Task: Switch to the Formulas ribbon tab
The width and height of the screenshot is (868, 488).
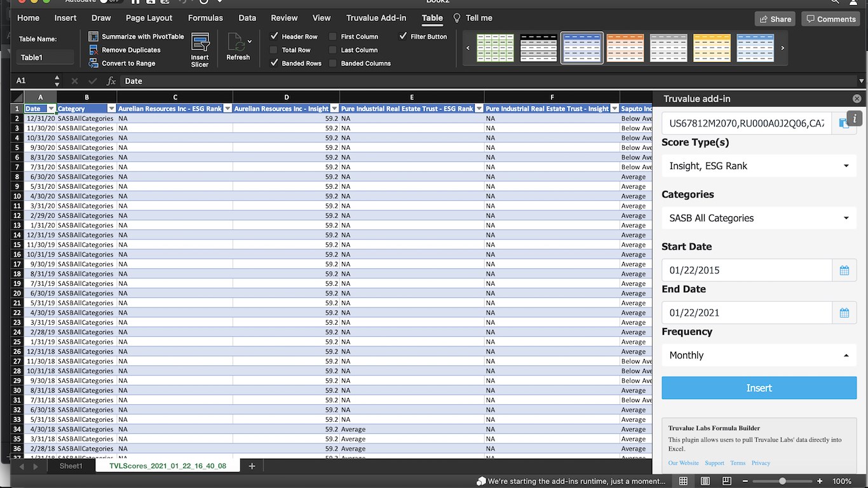Action: coord(205,18)
